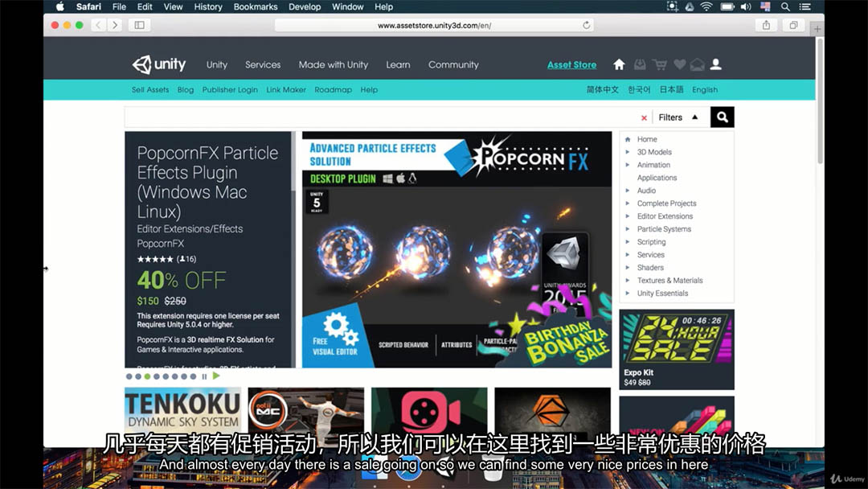Open the Safari File menu

119,6
